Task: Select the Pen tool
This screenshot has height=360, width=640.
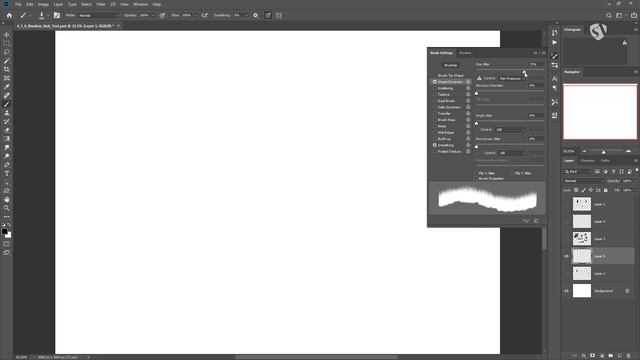Action: tap(7, 165)
